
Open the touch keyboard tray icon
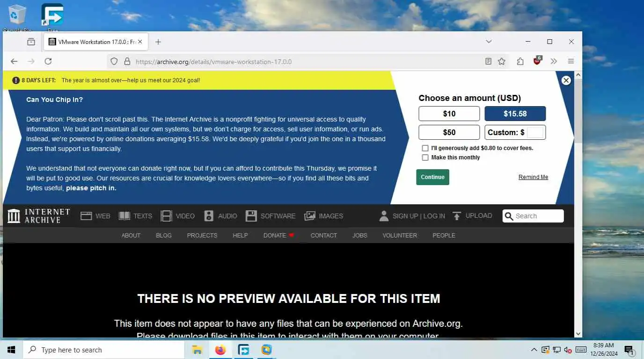(581, 350)
